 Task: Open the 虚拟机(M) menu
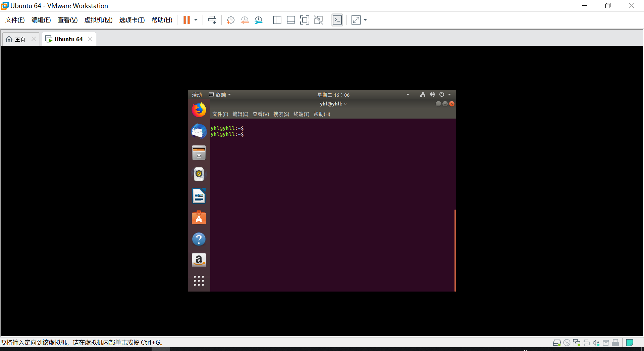(98, 20)
